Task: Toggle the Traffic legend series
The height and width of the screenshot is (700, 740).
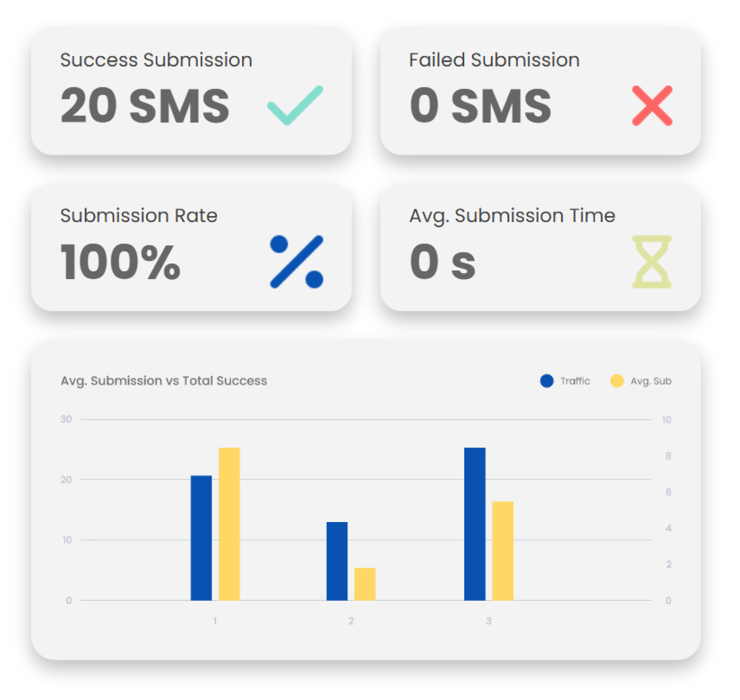Action: tap(565, 381)
